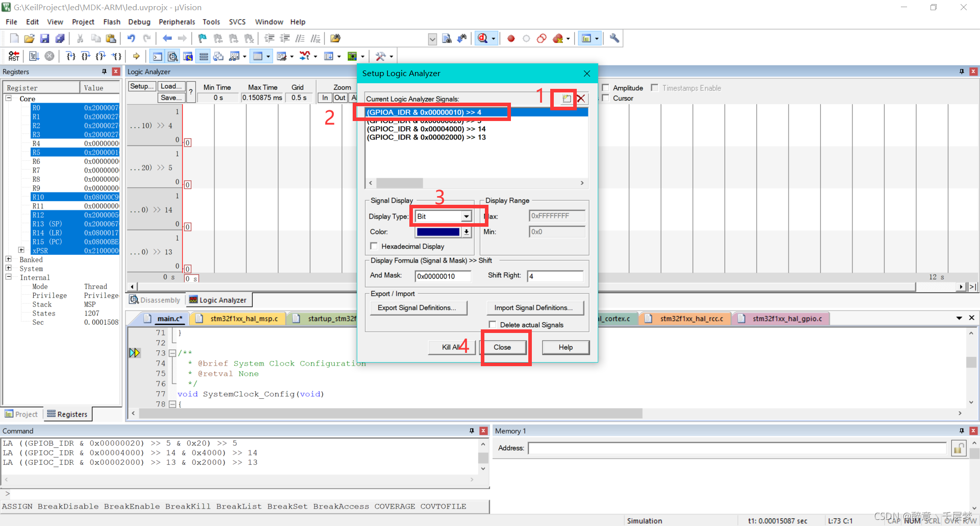Insert a bookmark with the flag icon

[x=203, y=38]
